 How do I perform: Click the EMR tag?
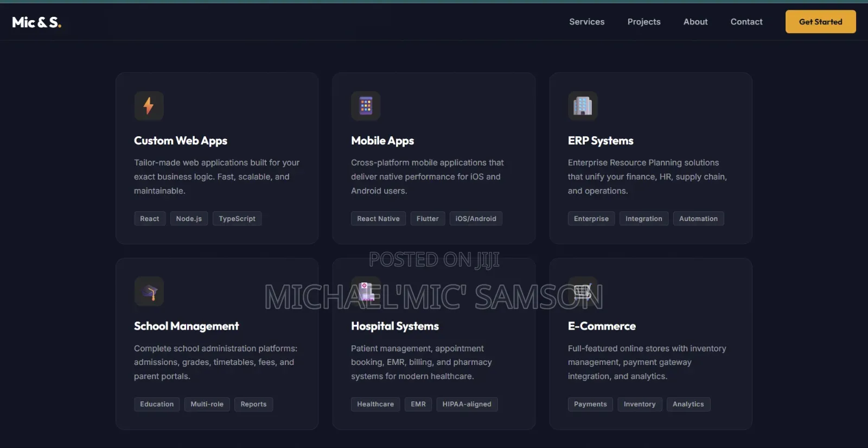point(418,405)
